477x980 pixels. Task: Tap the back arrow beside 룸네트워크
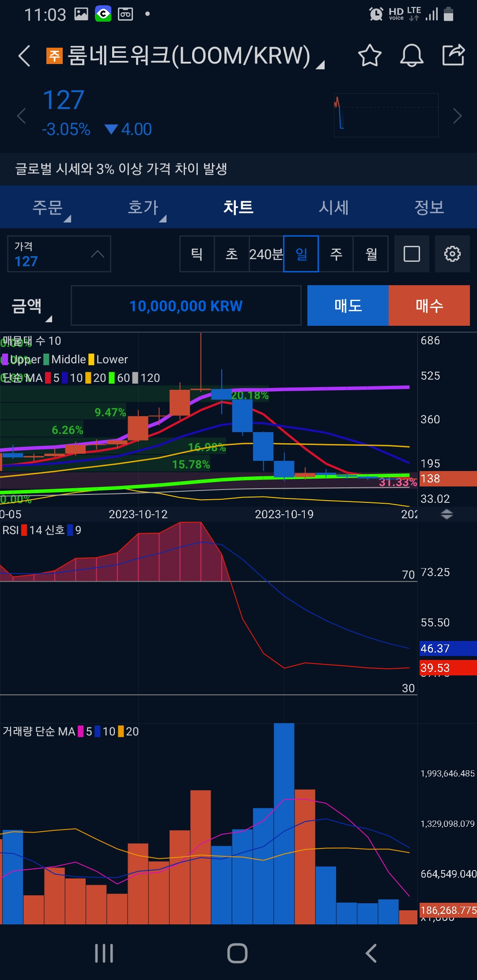pyautogui.click(x=24, y=56)
